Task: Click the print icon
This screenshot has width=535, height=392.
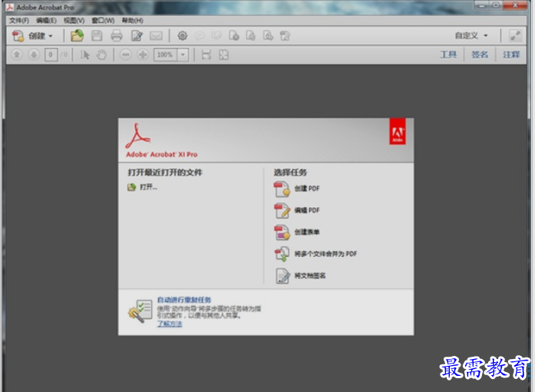Action: click(117, 35)
